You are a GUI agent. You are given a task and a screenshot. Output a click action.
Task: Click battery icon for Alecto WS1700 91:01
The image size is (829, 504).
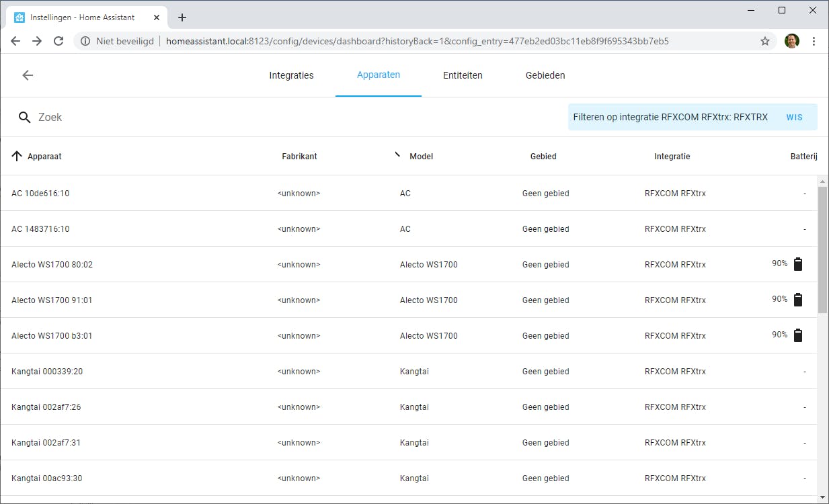pyautogui.click(x=798, y=300)
